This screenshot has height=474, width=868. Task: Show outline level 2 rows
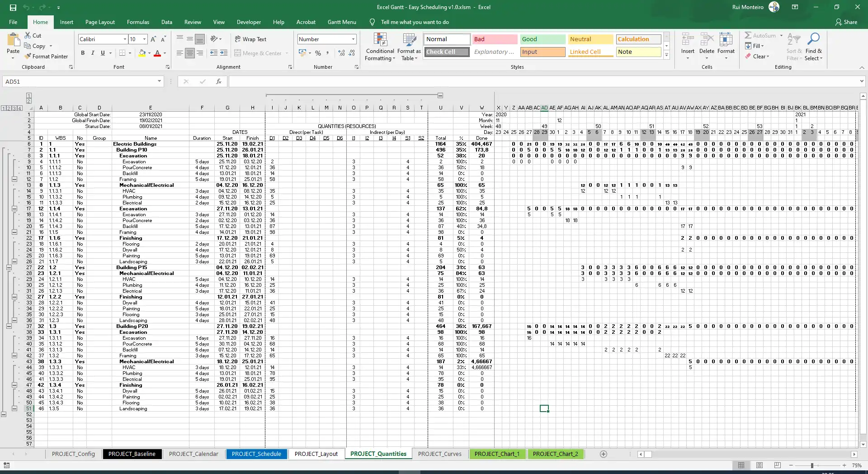9,108
